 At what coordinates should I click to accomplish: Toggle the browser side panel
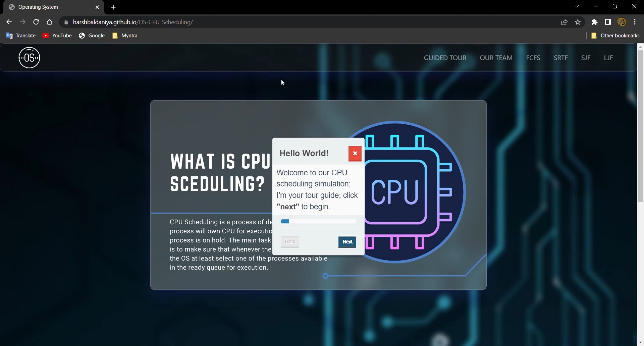(608, 22)
